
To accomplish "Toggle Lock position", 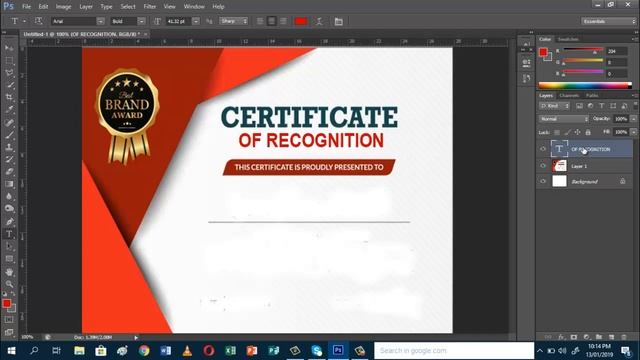I will [578, 132].
